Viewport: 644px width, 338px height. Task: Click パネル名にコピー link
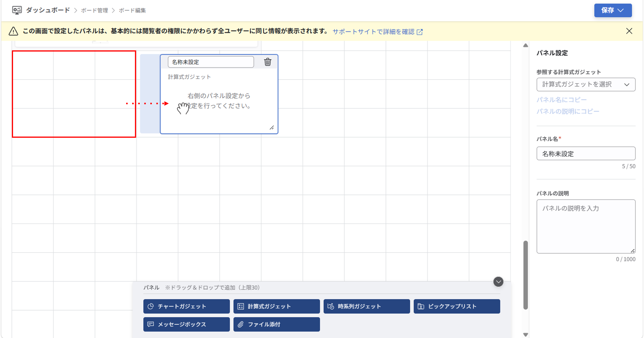tap(561, 100)
